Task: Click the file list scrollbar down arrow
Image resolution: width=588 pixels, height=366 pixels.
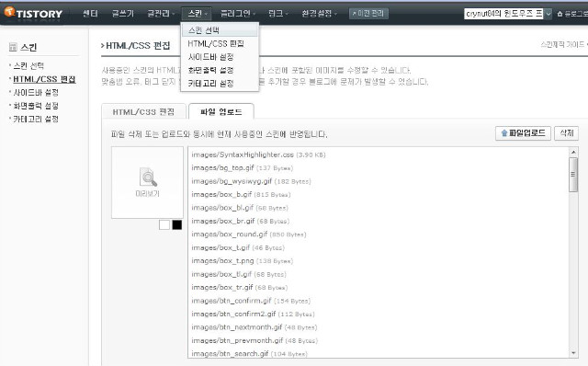Action: (x=573, y=353)
